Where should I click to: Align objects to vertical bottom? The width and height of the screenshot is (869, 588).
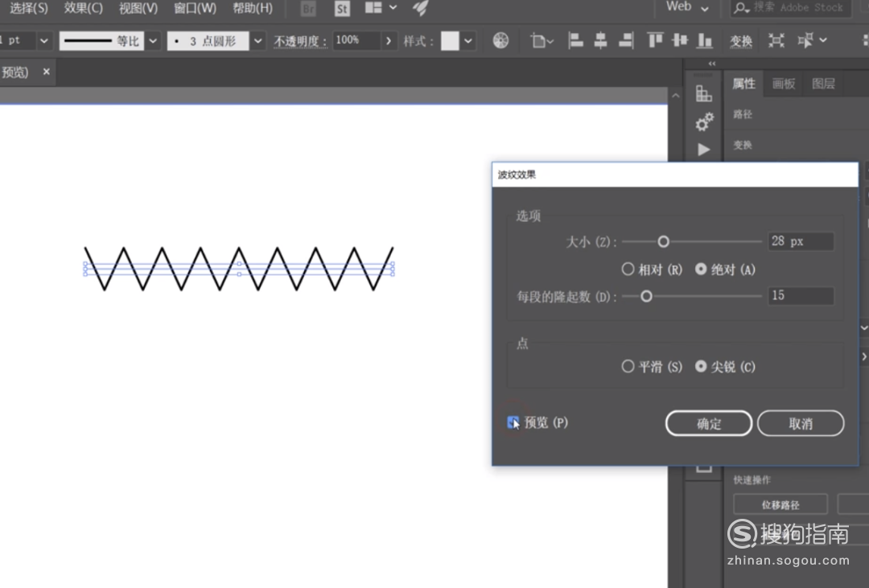pyautogui.click(x=704, y=40)
